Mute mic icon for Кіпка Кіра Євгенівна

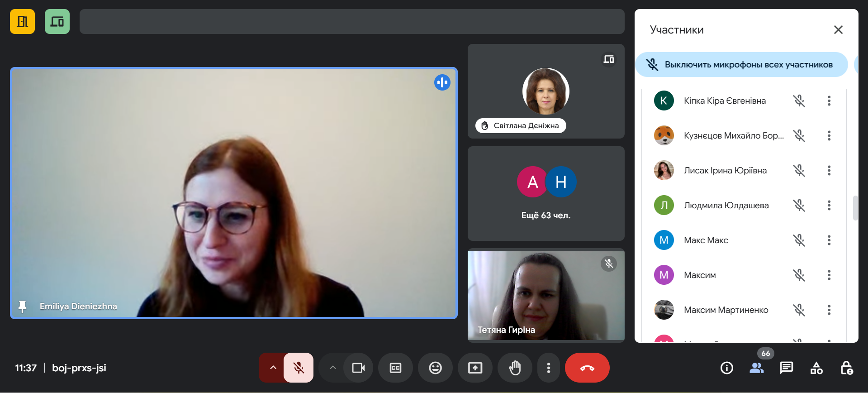click(799, 101)
